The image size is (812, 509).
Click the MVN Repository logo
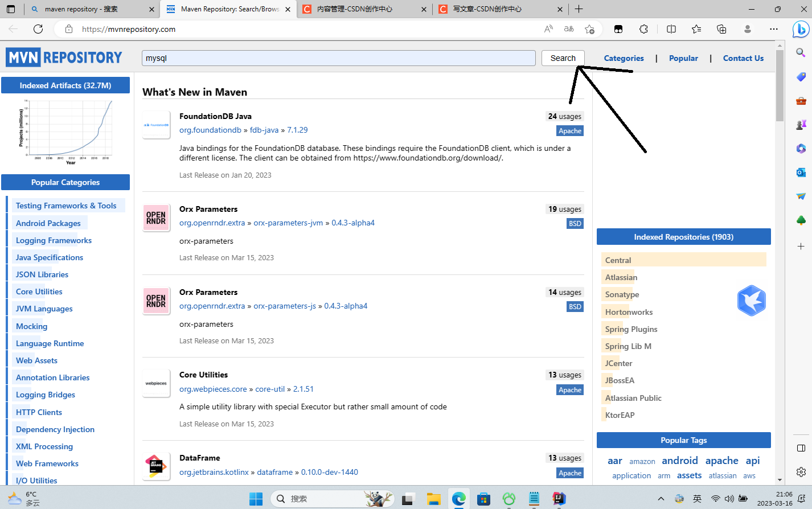tap(64, 58)
